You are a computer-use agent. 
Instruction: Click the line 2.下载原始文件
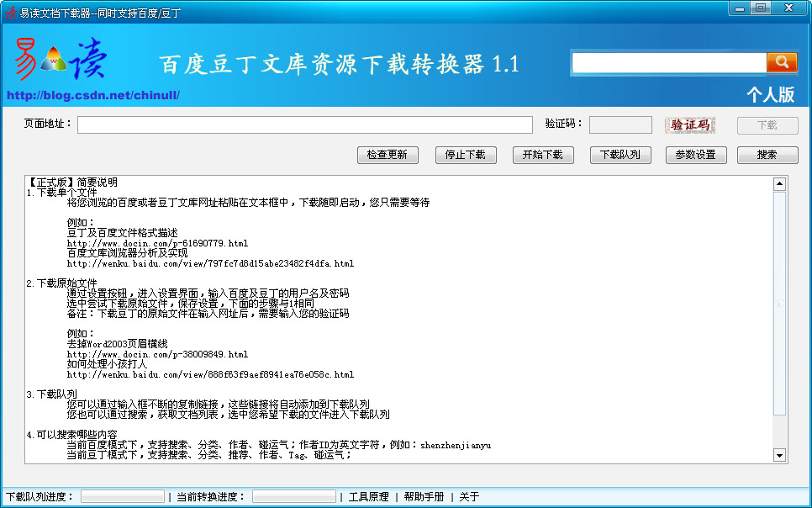62,283
